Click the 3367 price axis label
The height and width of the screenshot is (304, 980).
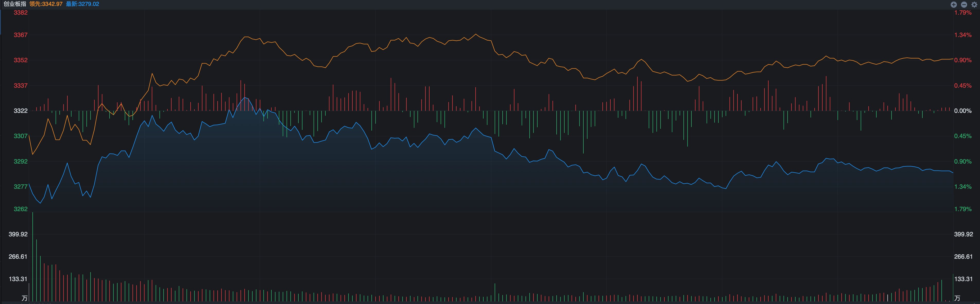(x=21, y=35)
